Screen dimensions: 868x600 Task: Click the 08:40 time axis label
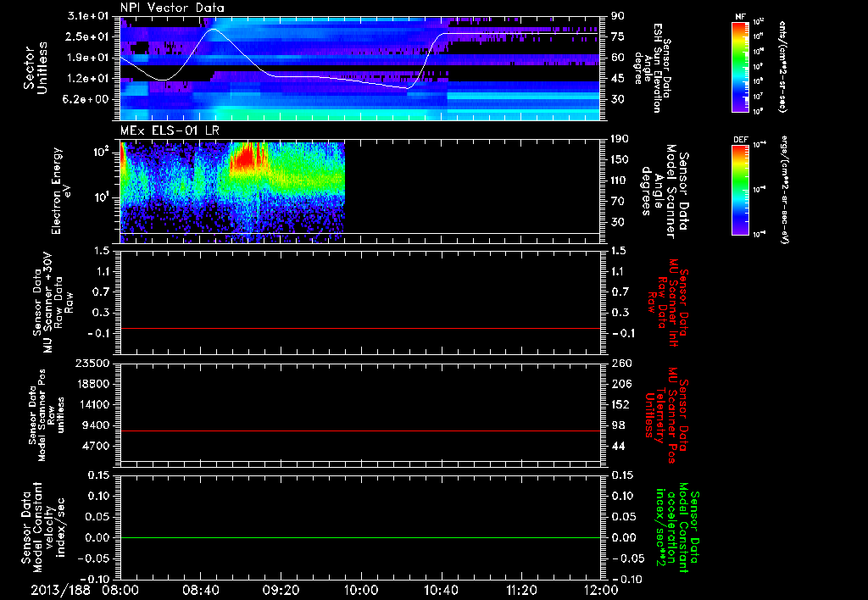pyautogui.click(x=201, y=590)
